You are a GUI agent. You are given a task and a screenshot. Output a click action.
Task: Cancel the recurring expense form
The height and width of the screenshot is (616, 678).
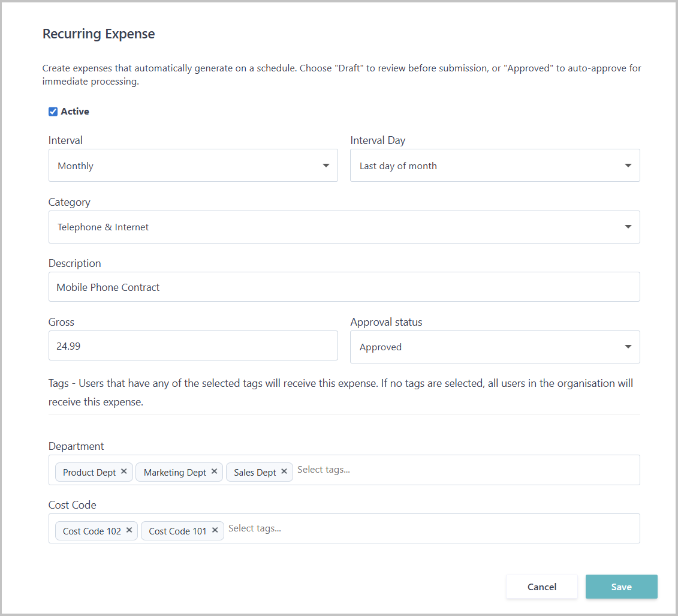tap(541, 587)
